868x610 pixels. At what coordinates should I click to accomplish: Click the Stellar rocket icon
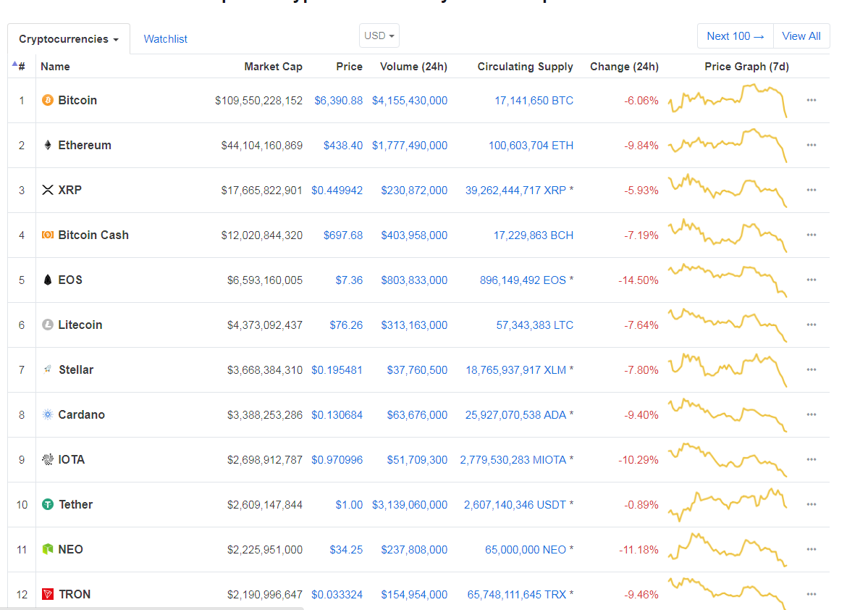click(x=48, y=369)
